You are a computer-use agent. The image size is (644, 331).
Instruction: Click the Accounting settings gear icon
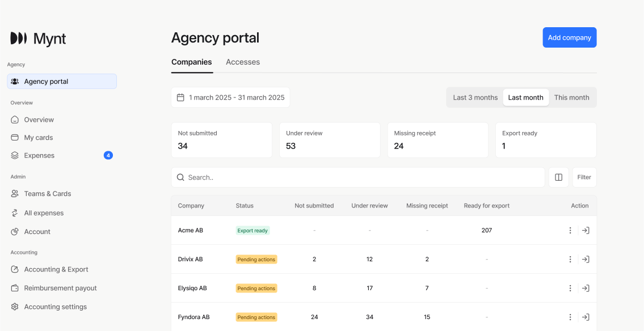[x=15, y=307]
